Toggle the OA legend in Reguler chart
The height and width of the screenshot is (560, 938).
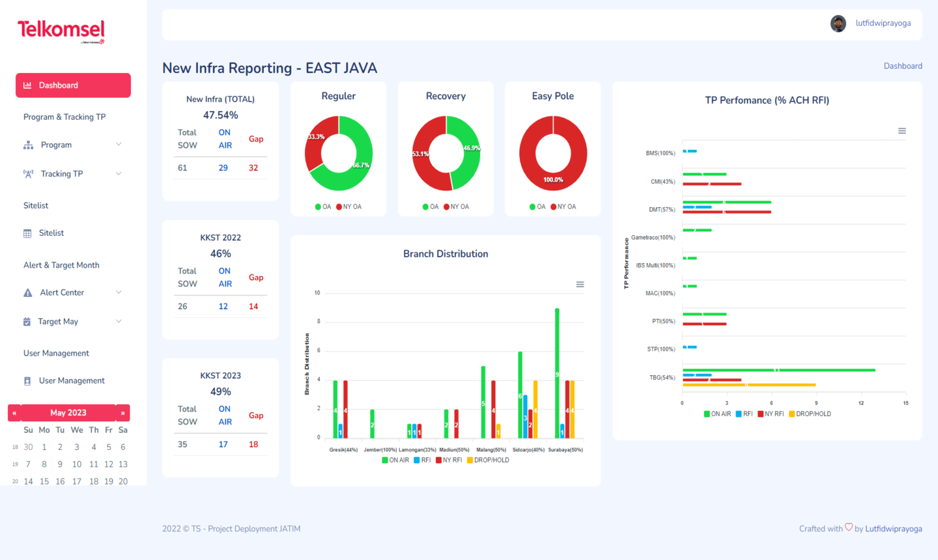(323, 207)
